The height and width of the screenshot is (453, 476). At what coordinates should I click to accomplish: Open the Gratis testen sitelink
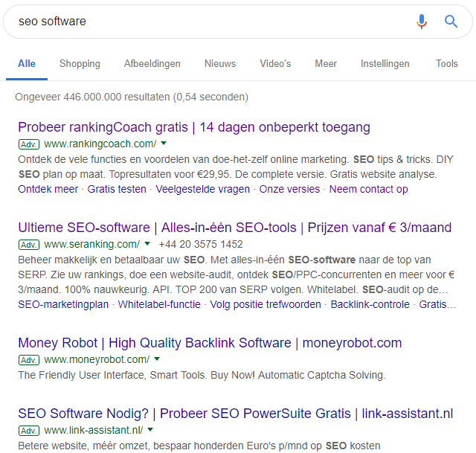[117, 189]
